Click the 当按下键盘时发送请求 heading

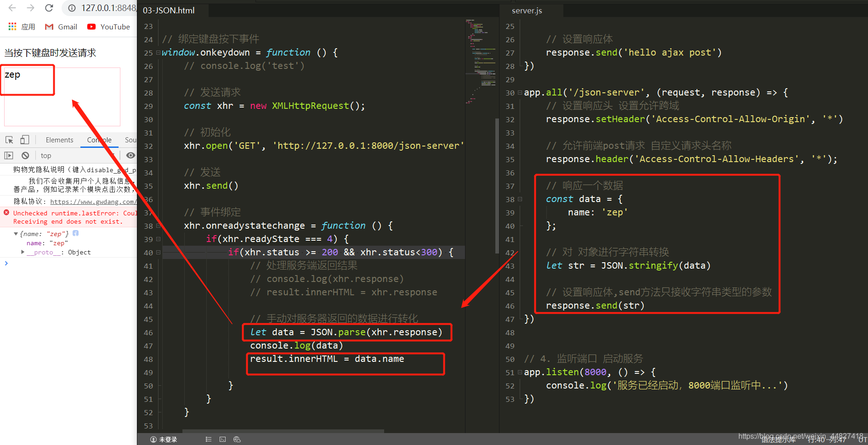click(50, 53)
